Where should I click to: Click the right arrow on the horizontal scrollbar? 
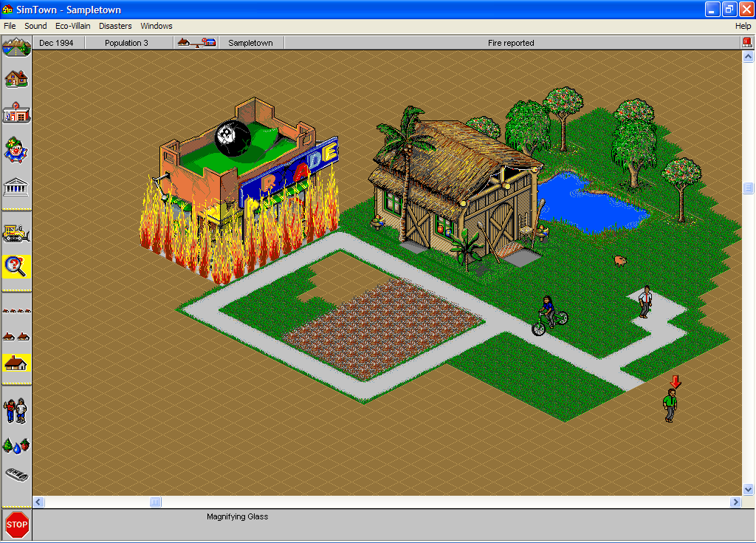735,502
